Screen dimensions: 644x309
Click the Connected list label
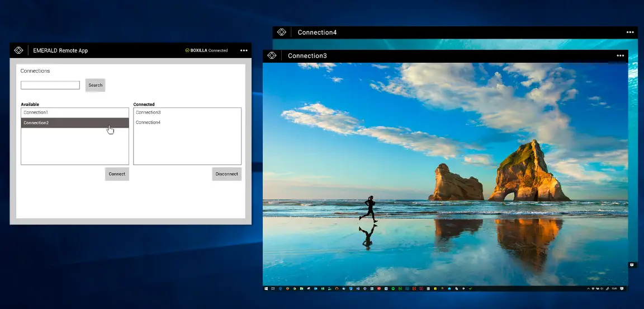point(144,105)
